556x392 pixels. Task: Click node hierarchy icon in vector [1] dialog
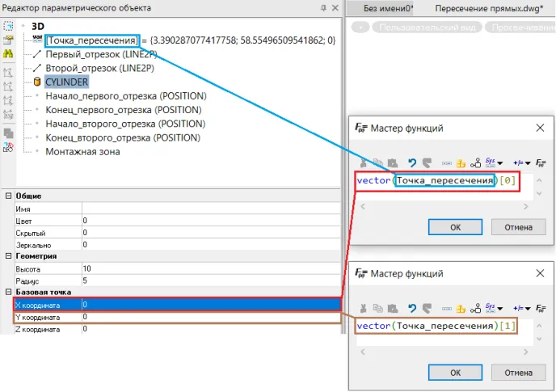point(475,308)
